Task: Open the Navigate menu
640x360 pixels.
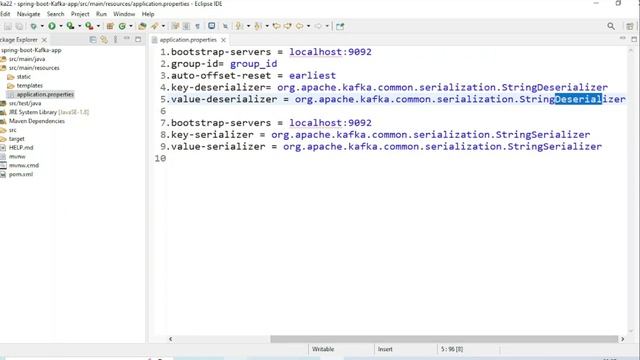Action: click(x=28, y=14)
